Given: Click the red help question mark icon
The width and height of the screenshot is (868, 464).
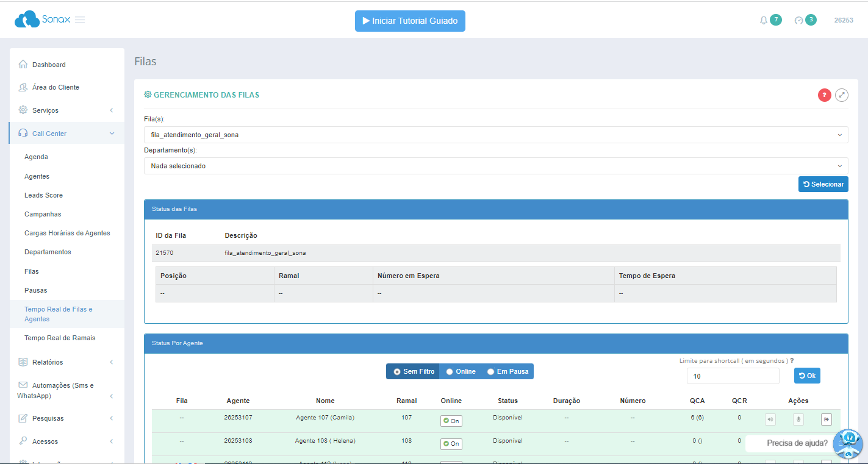Looking at the screenshot, I should [824, 95].
